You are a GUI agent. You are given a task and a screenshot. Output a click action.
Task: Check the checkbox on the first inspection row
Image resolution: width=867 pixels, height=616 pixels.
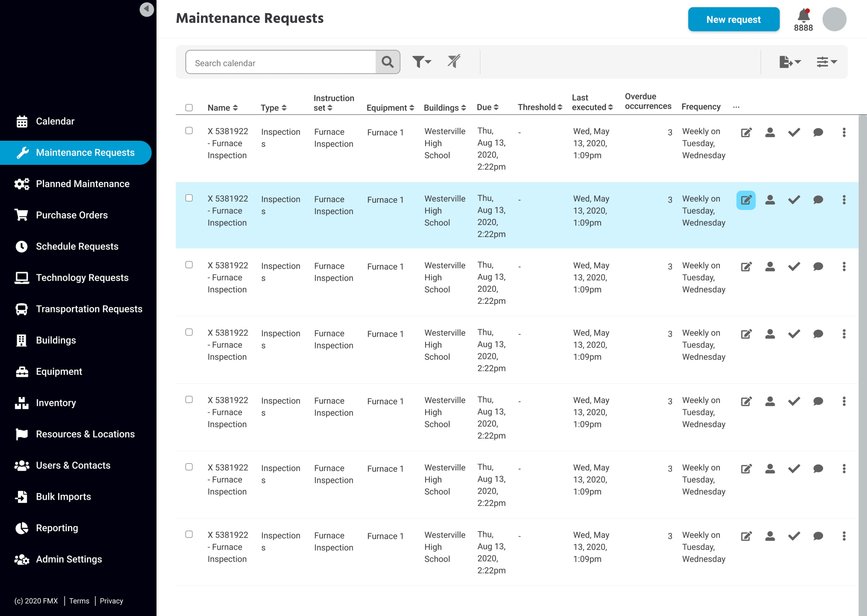(x=189, y=131)
